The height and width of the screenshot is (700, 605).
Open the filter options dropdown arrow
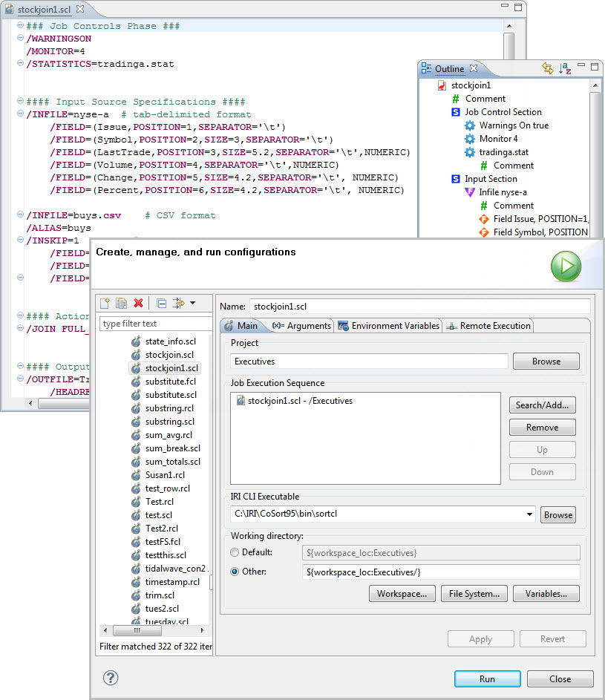click(x=192, y=303)
